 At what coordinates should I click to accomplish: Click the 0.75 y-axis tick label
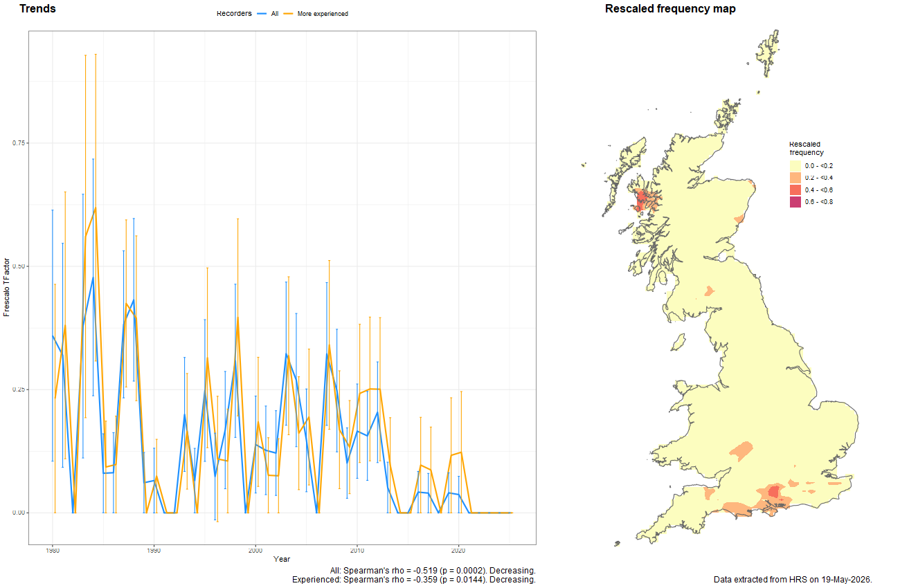coord(19,143)
